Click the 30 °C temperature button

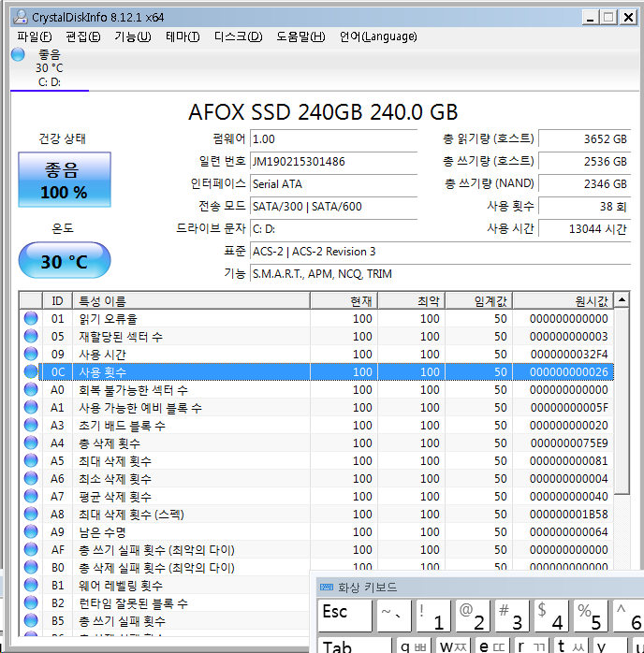pyautogui.click(x=65, y=260)
